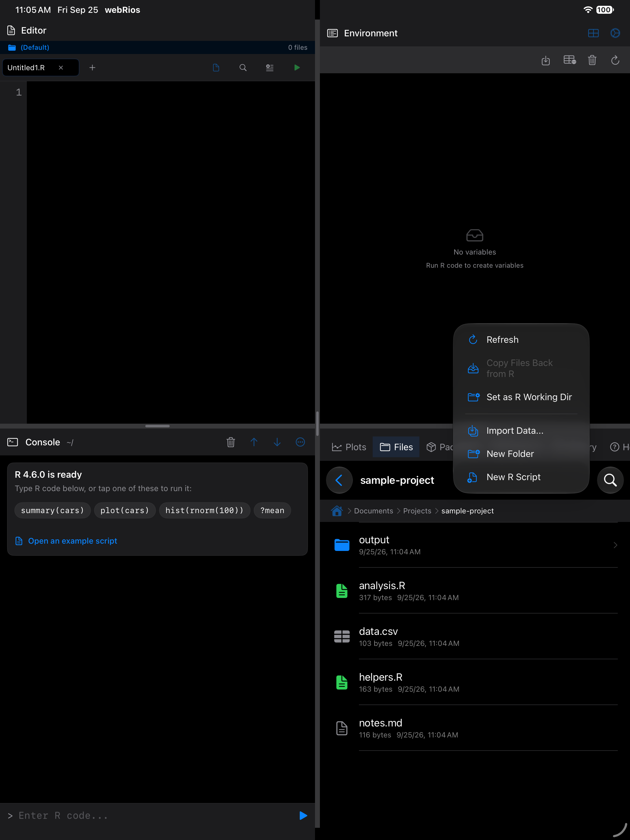Open the Environment data table viewer icon

570,60
